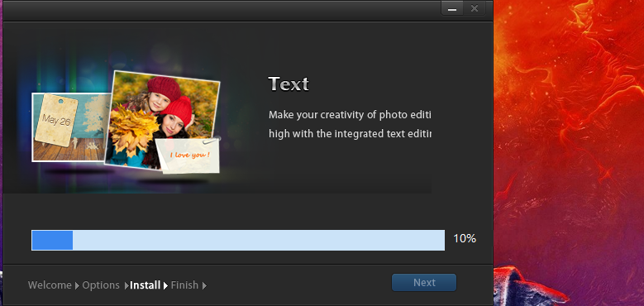
Task: Click the Next button
Action: pos(424,283)
